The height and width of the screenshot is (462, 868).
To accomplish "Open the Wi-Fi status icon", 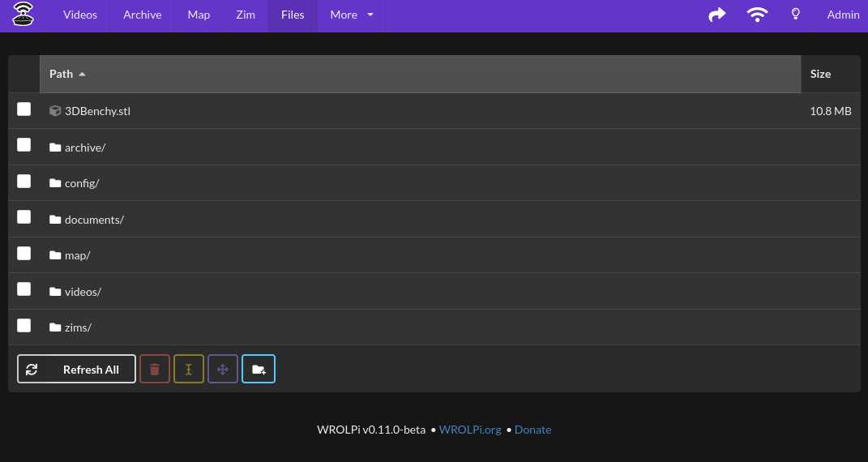I will 757,15.
